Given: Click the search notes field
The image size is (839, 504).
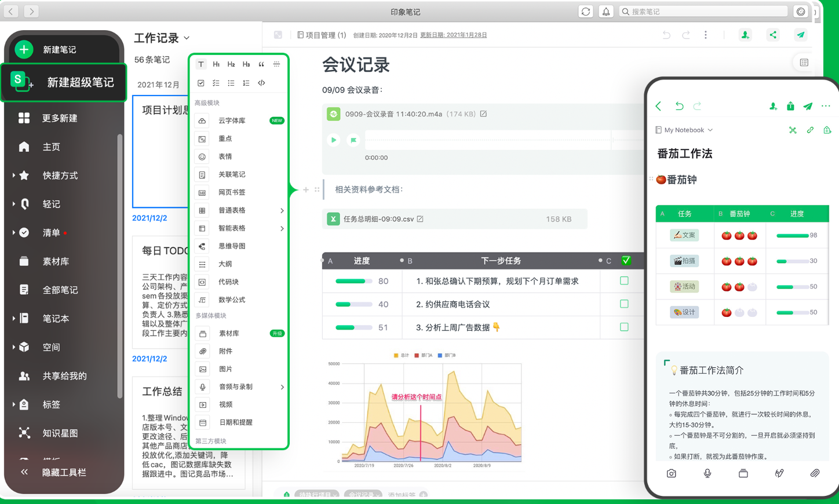Looking at the screenshot, I should [703, 12].
